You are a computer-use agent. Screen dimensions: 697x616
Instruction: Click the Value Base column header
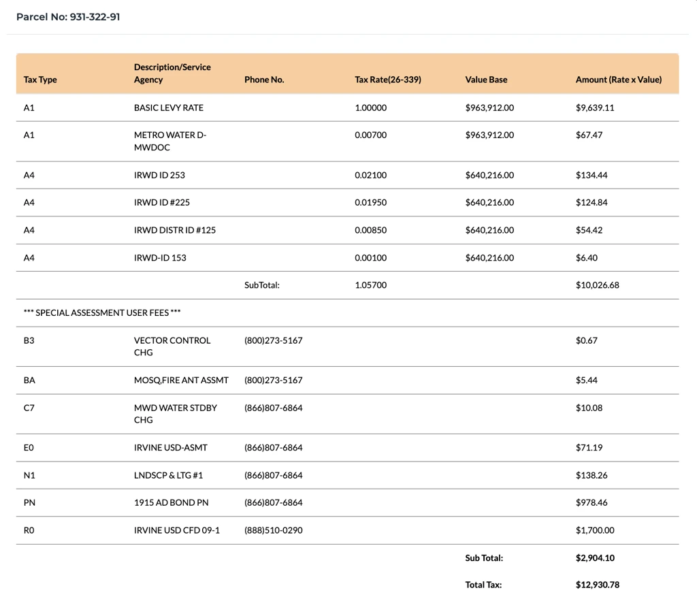(x=486, y=80)
